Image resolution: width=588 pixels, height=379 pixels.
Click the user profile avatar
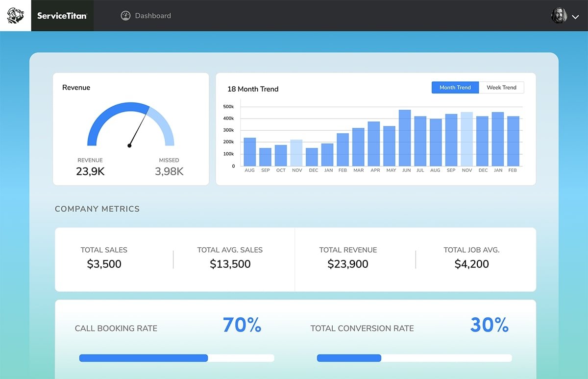[x=559, y=16]
